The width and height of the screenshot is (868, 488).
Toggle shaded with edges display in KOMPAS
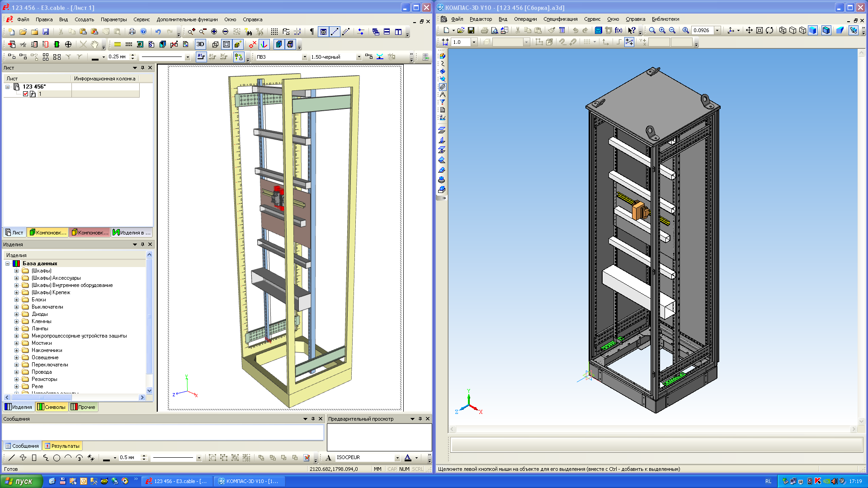(826, 30)
